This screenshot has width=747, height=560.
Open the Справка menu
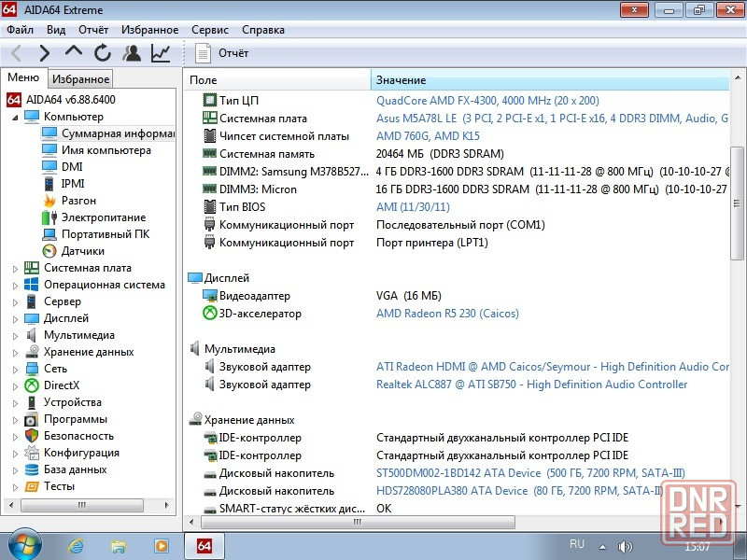click(x=263, y=30)
